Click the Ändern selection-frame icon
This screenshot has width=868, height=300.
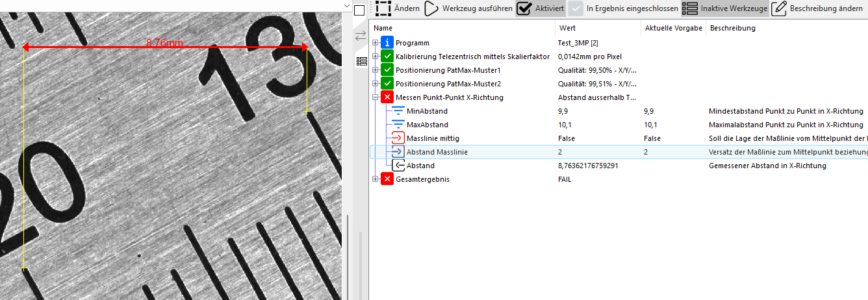pyautogui.click(x=383, y=8)
